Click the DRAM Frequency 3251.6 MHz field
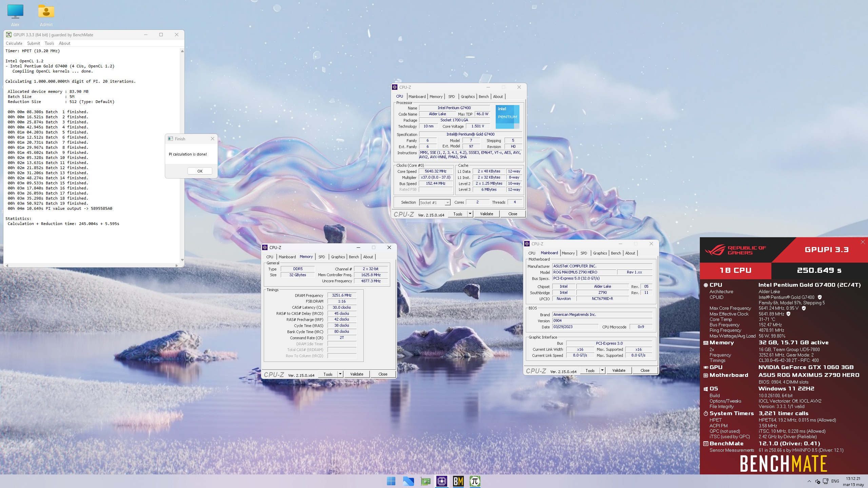868x488 pixels. click(342, 296)
